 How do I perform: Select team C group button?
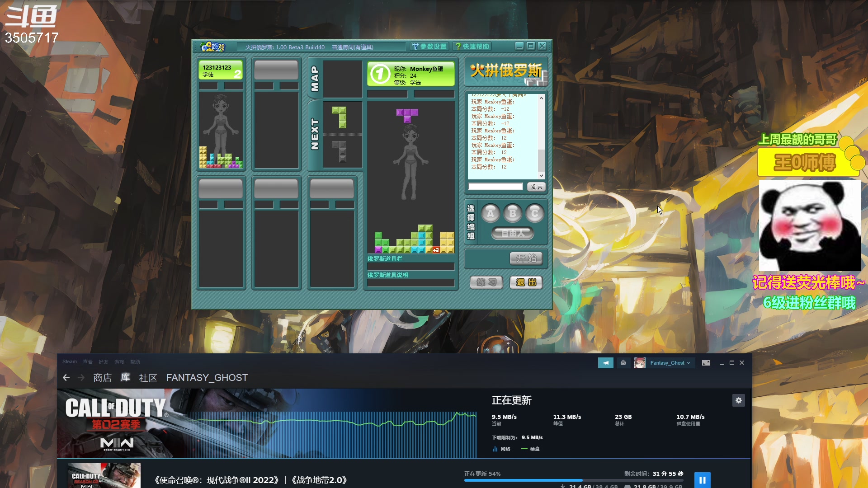[534, 213]
